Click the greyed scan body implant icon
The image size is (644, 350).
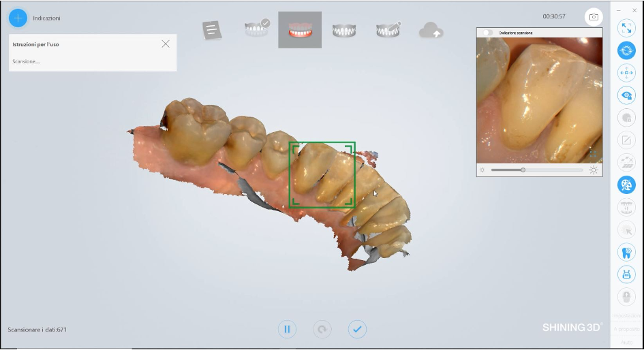[626, 296]
